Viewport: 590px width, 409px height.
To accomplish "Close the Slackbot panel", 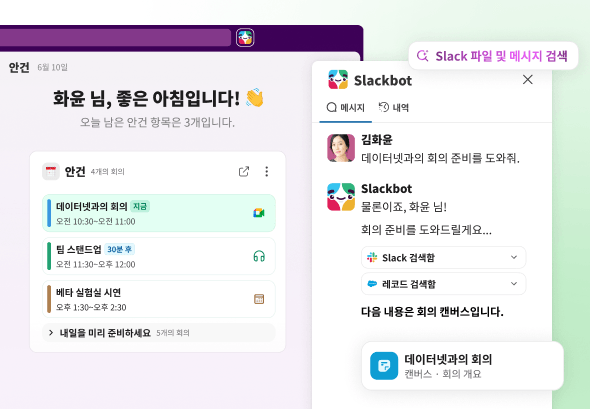I will click(x=528, y=79).
